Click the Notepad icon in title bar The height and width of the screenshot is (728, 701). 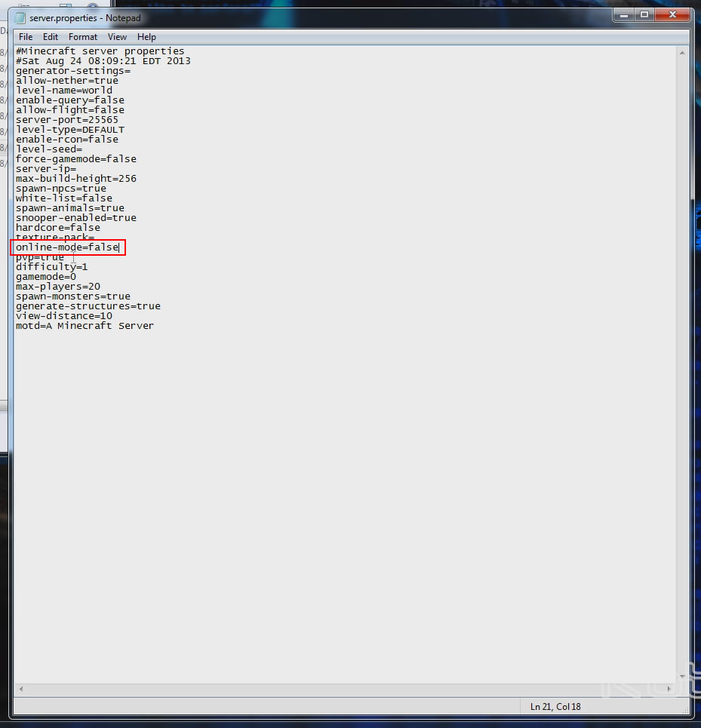click(x=20, y=18)
